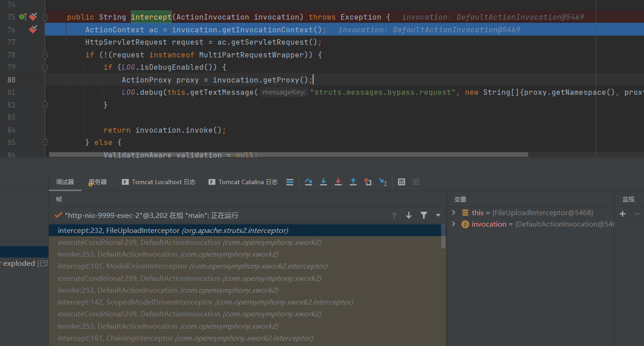
Task: Collapse the if block fold on line 78
Action: (45, 55)
